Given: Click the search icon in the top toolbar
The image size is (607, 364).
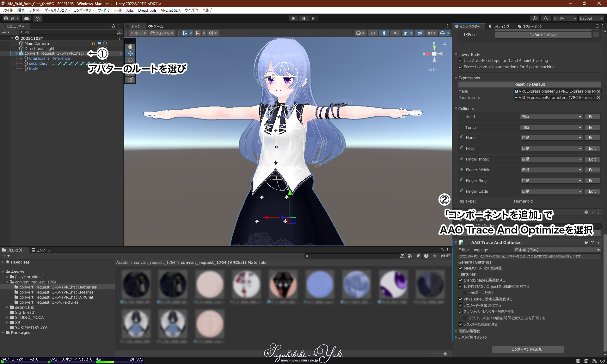Looking at the screenshot, I should pyautogui.click(x=546, y=18).
